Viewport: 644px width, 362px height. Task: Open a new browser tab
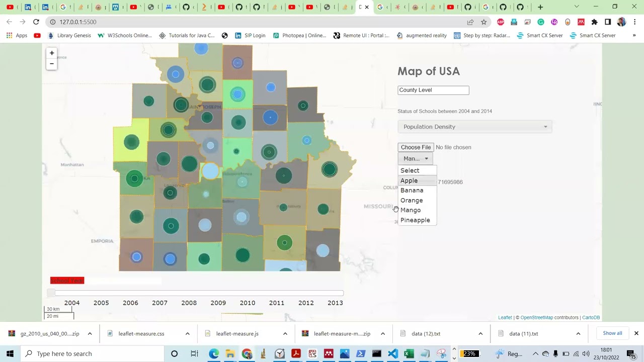pyautogui.click(x=540, y=7)
